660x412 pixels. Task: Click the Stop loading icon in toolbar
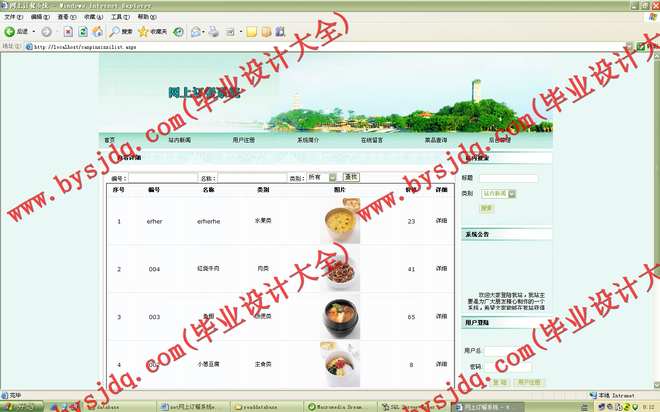coord(68,31)
